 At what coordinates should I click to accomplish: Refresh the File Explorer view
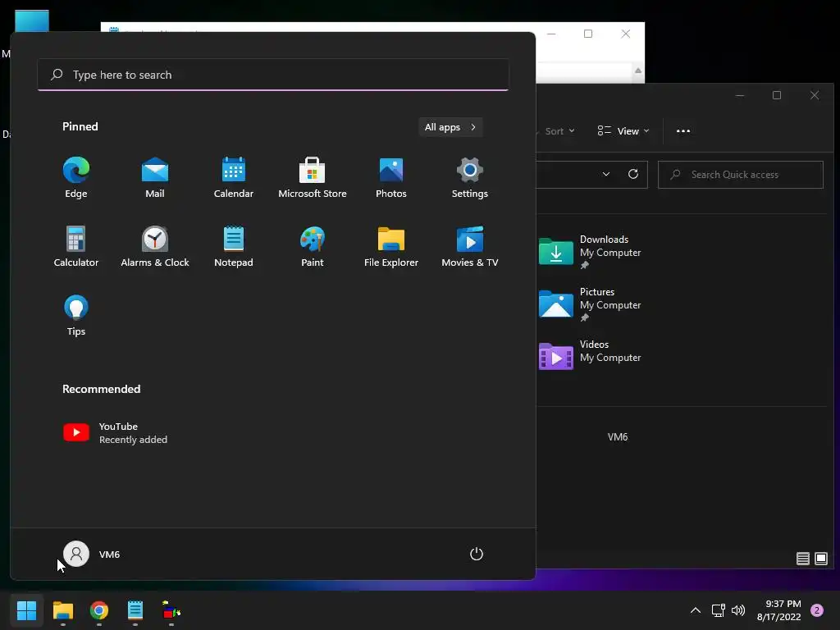click(632, 174)
